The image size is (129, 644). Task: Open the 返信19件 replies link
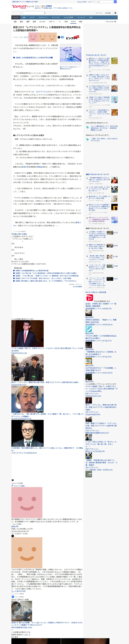(x=15, y=526)
